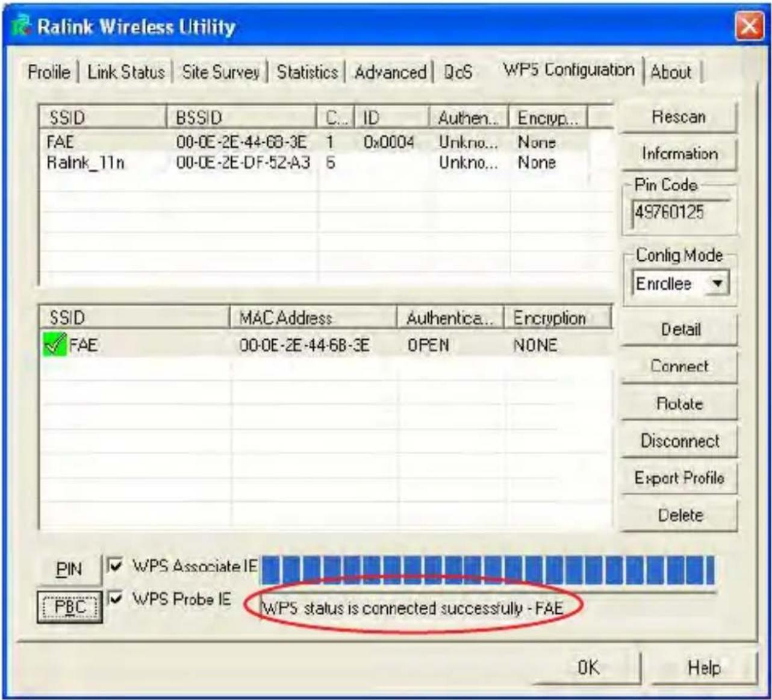Start WPS with the PIN button
The image size is (772, 700).
coord(69,569)
